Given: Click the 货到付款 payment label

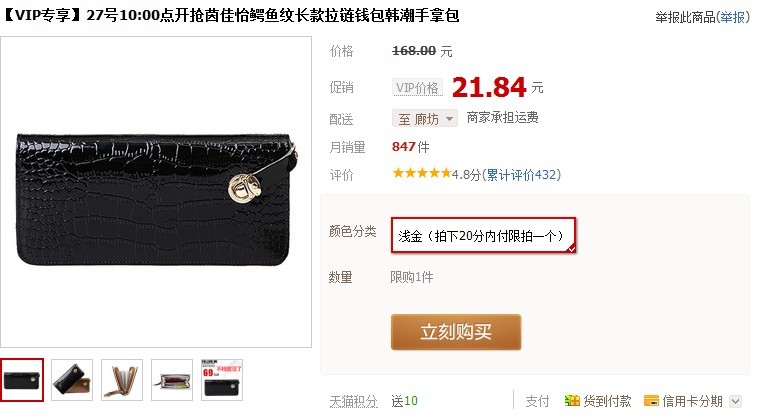Looking at the screenshot, I should (x=607, y=401).
